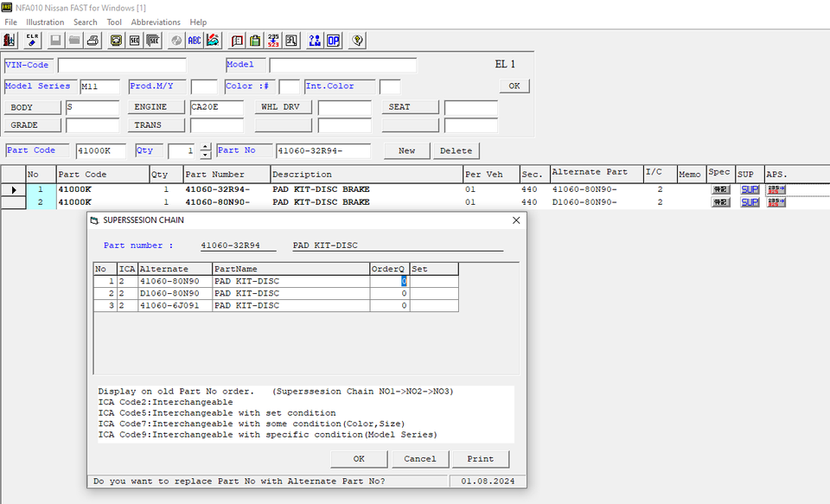
Task: Click the CLR clear eraser toolbar icon
Action: (33, 41)
